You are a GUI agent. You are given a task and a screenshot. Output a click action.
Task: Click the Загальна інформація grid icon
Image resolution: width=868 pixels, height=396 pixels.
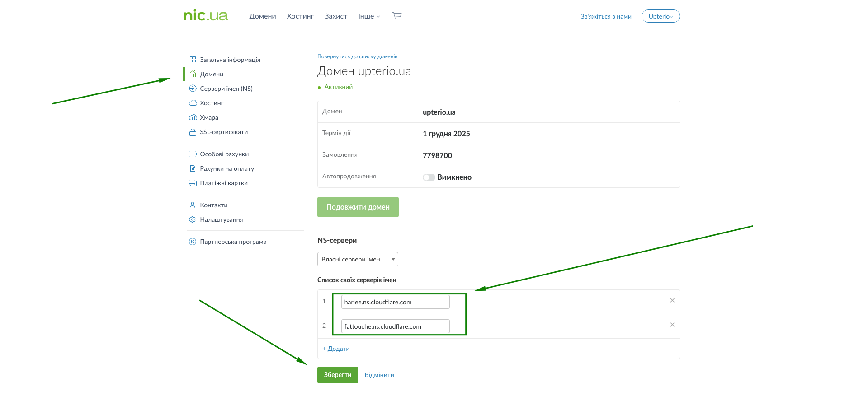click(x=193, y=60)
